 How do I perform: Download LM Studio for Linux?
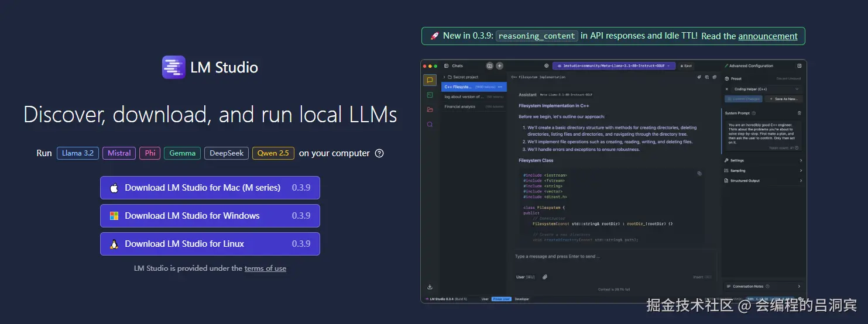(x=210, y=244)
